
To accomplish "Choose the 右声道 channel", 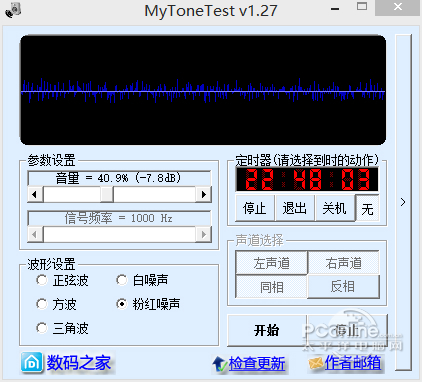I will point(344,263).
